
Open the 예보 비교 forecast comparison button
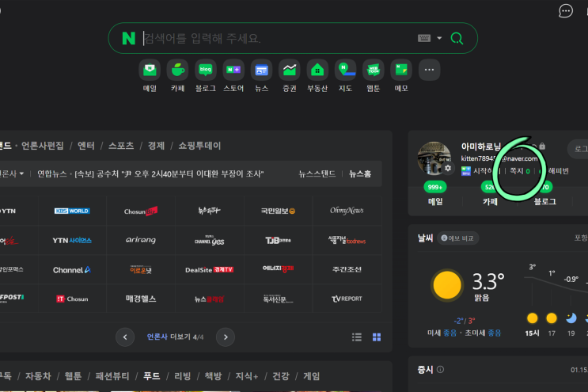457,238
